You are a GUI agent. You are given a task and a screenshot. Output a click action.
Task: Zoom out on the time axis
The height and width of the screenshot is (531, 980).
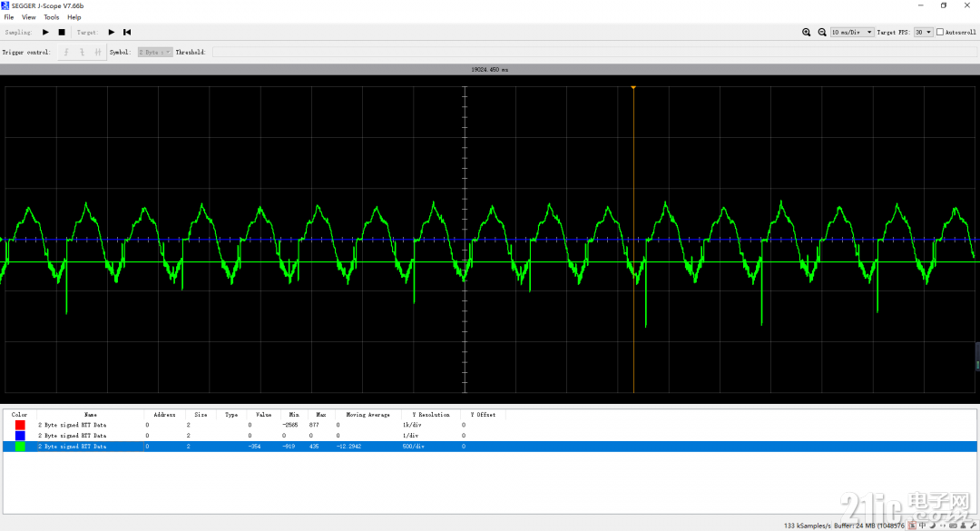pyautogui.click(x=822, y=32)
